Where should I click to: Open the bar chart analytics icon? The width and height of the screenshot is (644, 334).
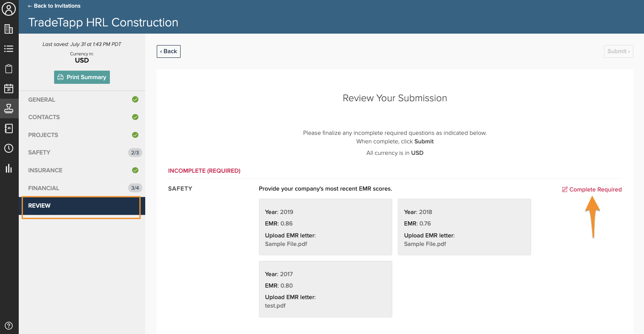pos(9,168)
